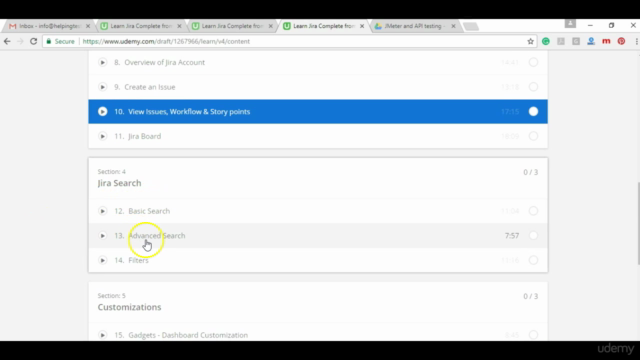Switch to first Learn Jira Complete tab
Image resolution: width=640 pixels, height=360 pixels.
point(141,26)
